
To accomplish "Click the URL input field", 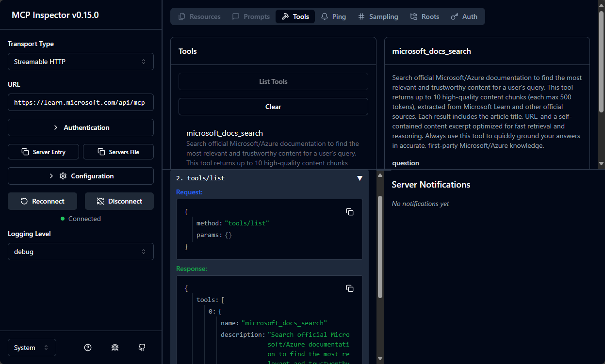I will click(81, 102).
